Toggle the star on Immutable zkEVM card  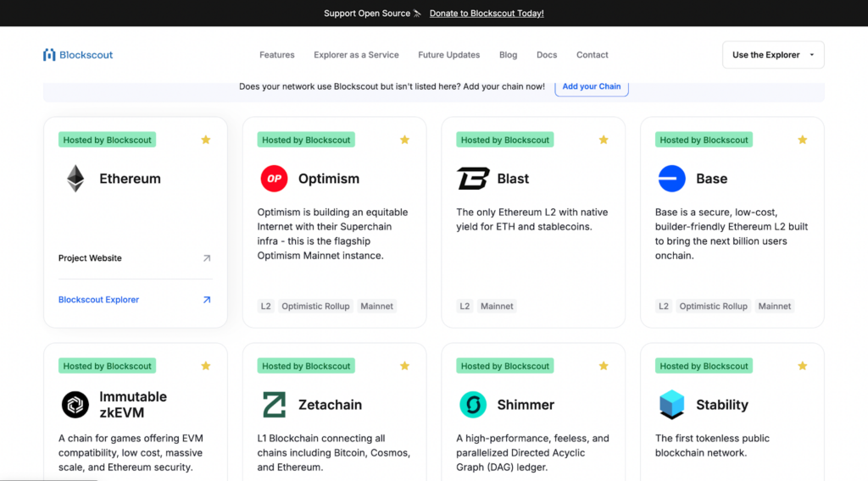(206, 366)
